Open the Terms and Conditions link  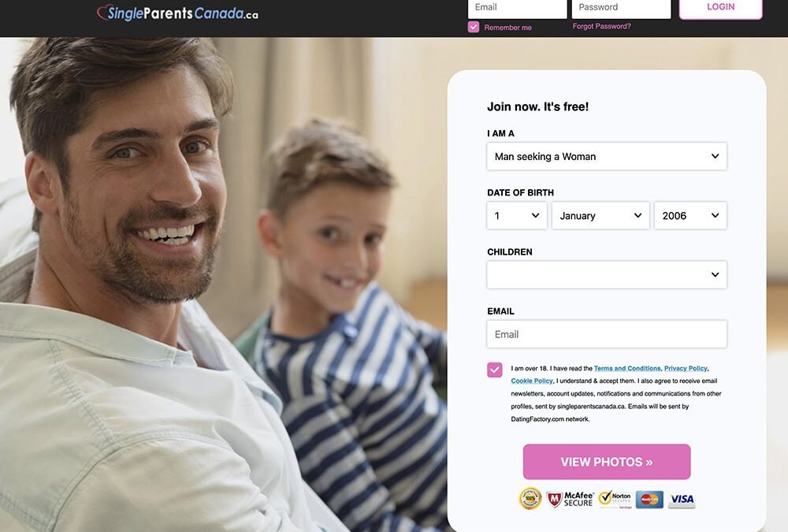tap(627, 368)
